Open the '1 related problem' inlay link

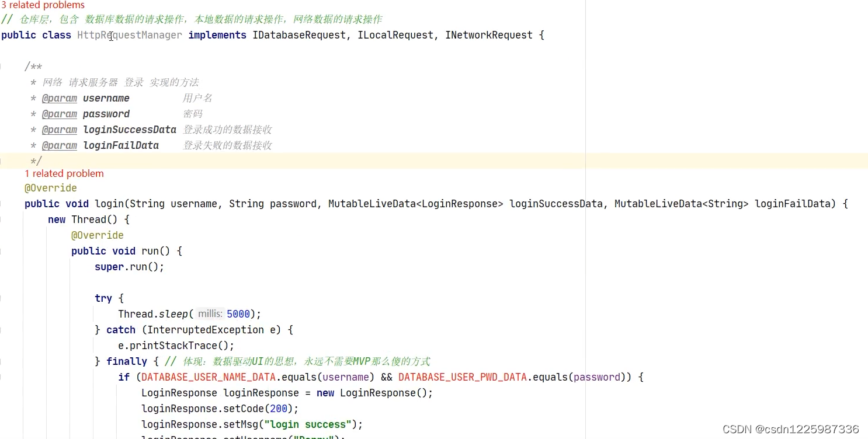tap(64, 173)
